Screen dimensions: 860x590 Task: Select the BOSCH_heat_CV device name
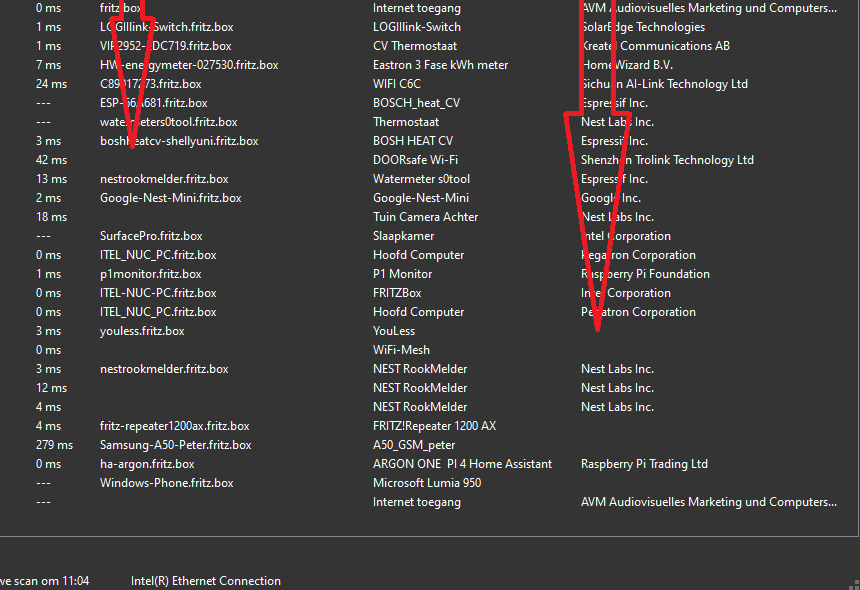click(416, 103)
